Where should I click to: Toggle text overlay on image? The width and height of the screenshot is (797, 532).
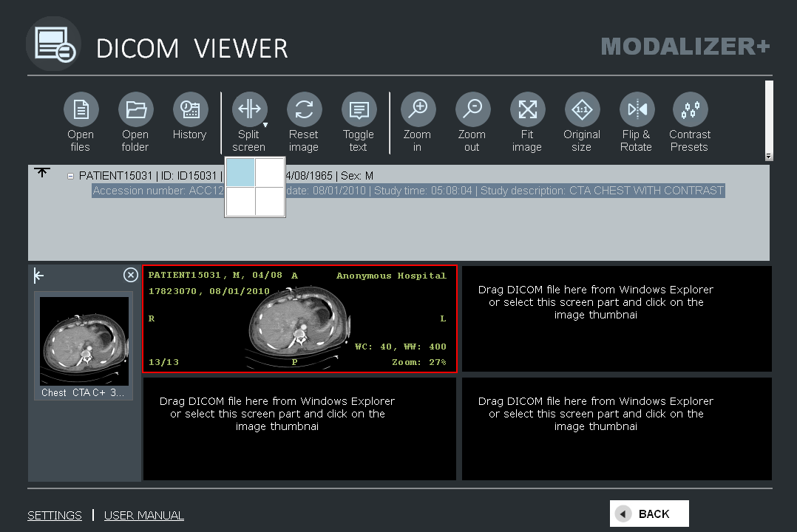[359, 110]
